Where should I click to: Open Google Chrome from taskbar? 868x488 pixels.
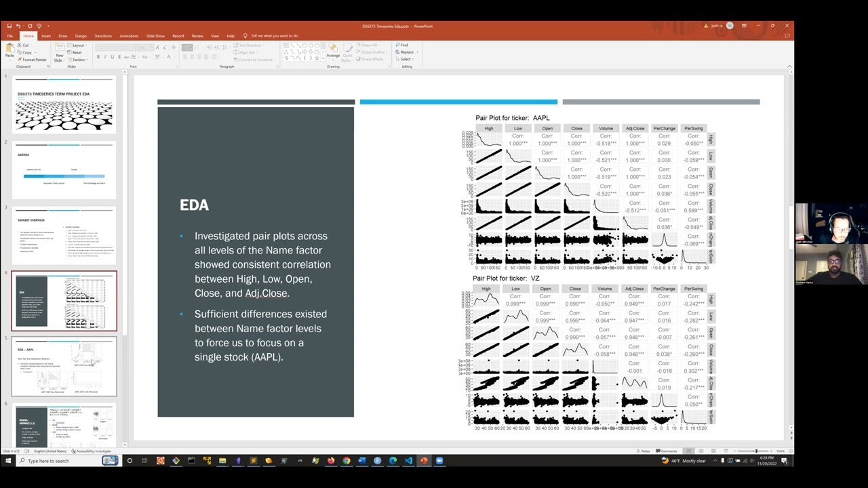(x=346, y=461)
